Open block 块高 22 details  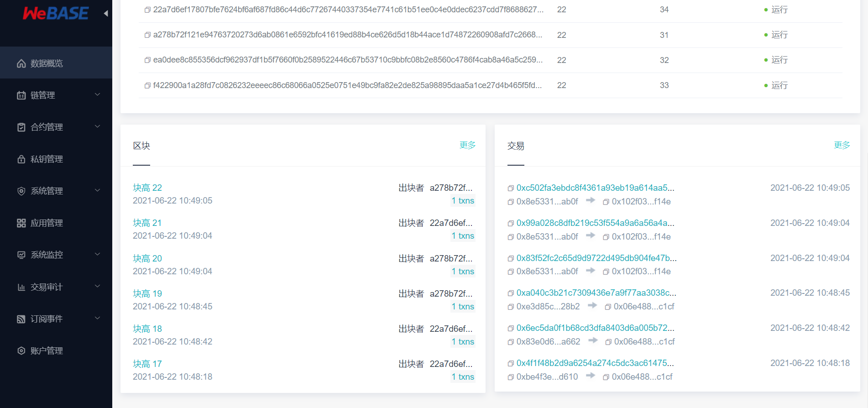(x=147, y=188)
